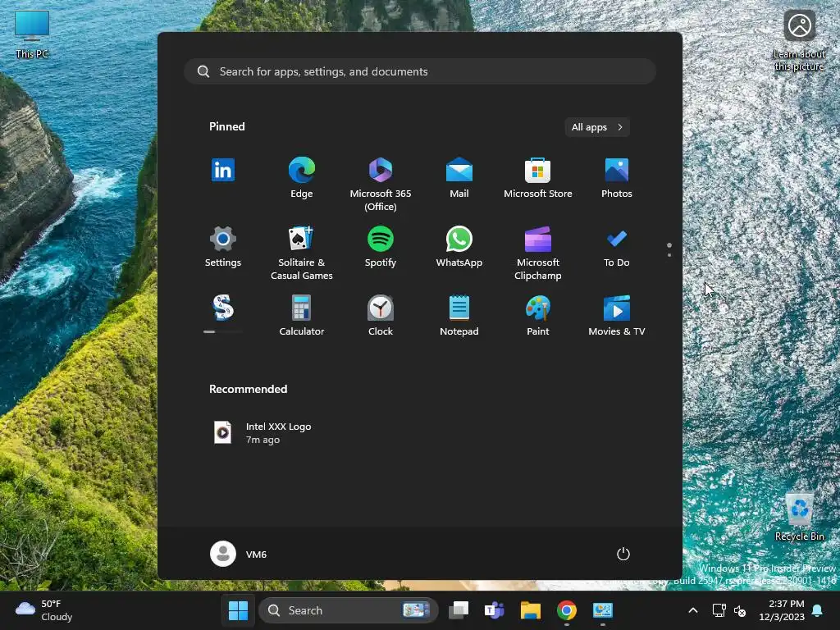Image resolution: width=840 pixels, height=630 pixels.
Task: Open notifications bell icon
Action: point(818,610)
